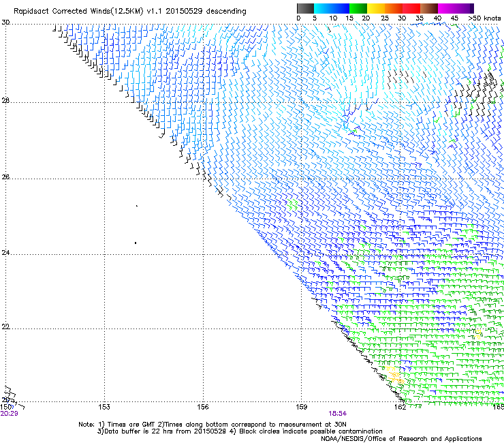Click the purple '20:29' time label
This screenshot has width=504, height=443.
[9, 414]
